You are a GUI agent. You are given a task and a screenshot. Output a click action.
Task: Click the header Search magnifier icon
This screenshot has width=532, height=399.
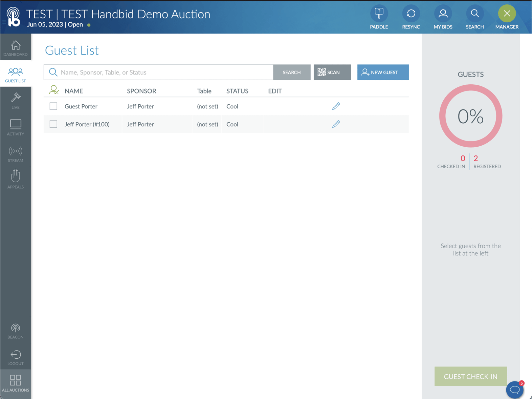point(474,14)
